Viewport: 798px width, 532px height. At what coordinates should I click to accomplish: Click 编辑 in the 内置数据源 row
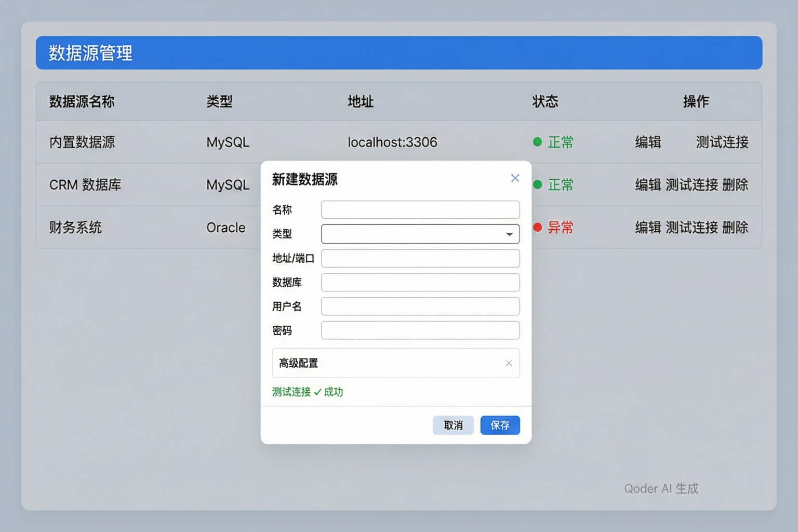tap(648, 142)
